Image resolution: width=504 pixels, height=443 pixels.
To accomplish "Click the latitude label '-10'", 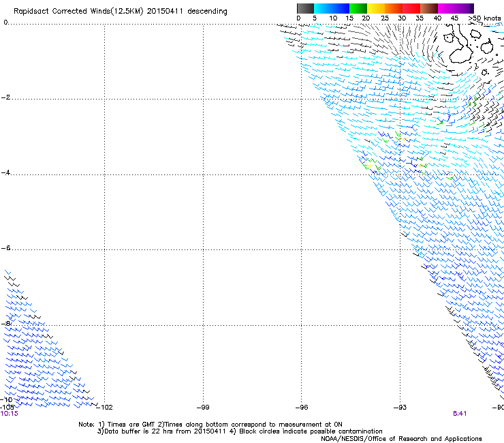I will 7,399.
